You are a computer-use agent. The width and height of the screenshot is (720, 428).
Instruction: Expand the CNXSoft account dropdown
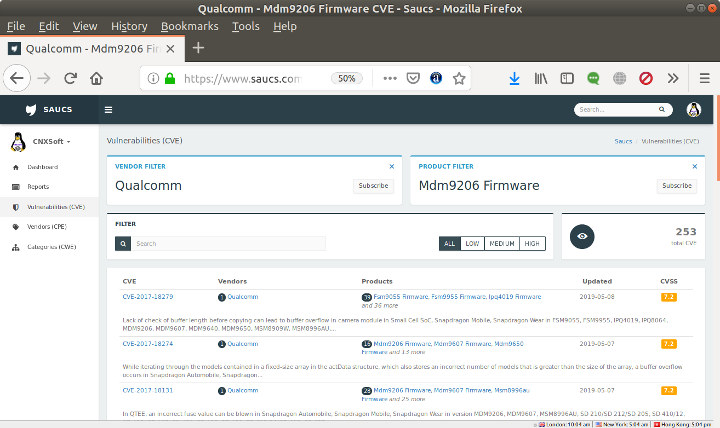51,141
